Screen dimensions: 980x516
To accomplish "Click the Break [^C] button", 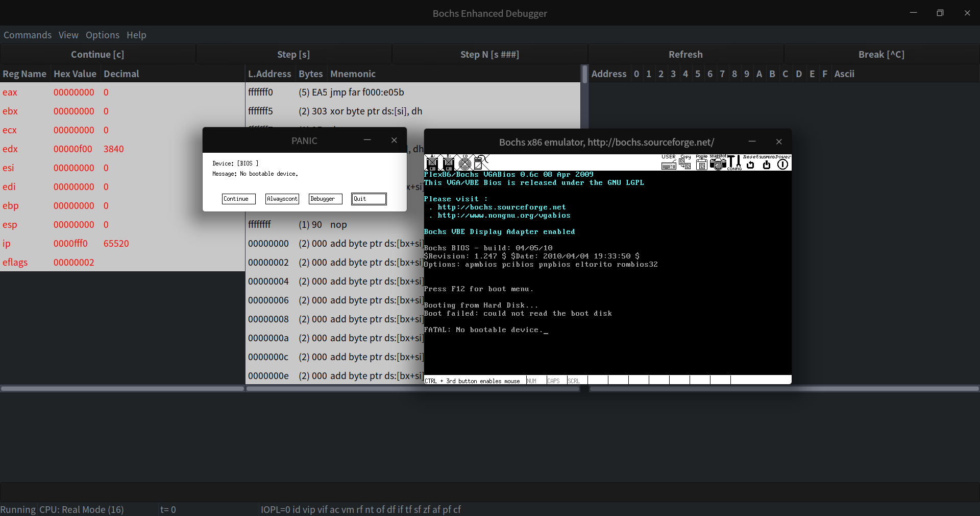I will point(881,54).
